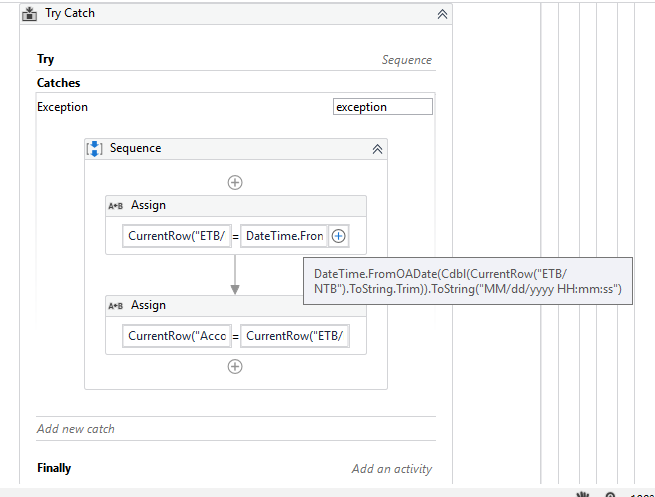The image size is (655, 497).
Task: Click second Assign's CurrentRow("ETB/ value field
Action: pyautogui.click(x=296, y=336)
